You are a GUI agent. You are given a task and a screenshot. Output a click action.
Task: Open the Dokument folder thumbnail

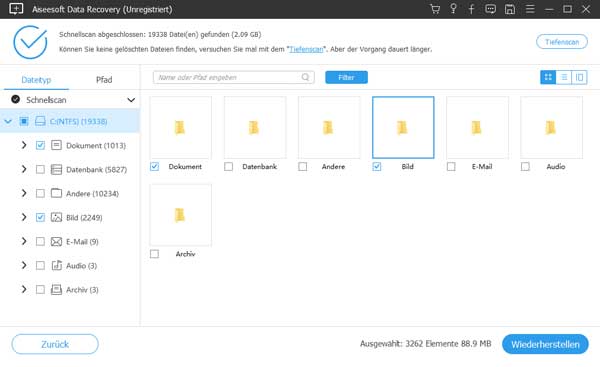click(180, 127)
